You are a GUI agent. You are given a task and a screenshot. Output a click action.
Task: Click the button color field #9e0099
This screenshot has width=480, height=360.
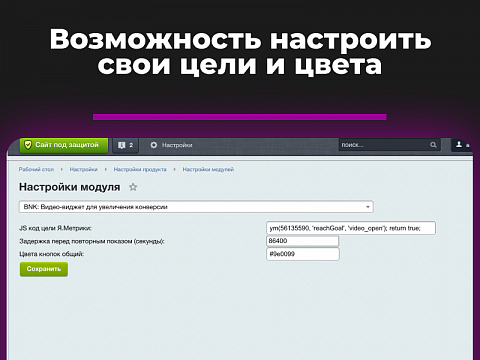(x=303, y=254)
